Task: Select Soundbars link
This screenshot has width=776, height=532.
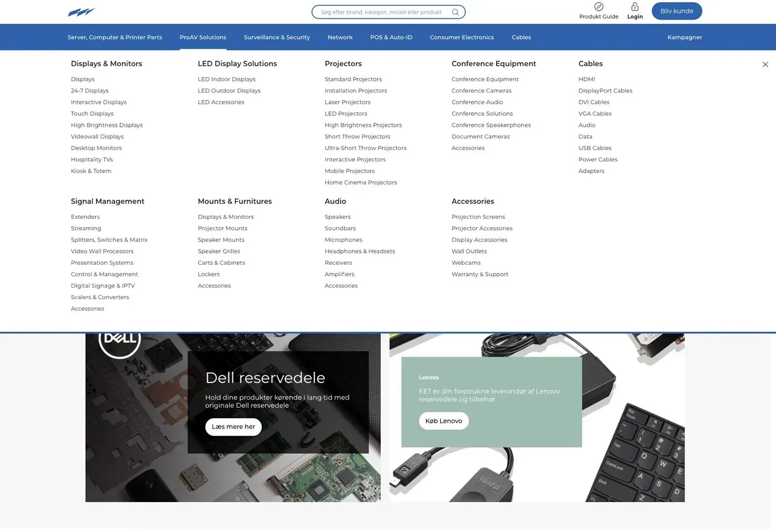Action: click(340, 228)
